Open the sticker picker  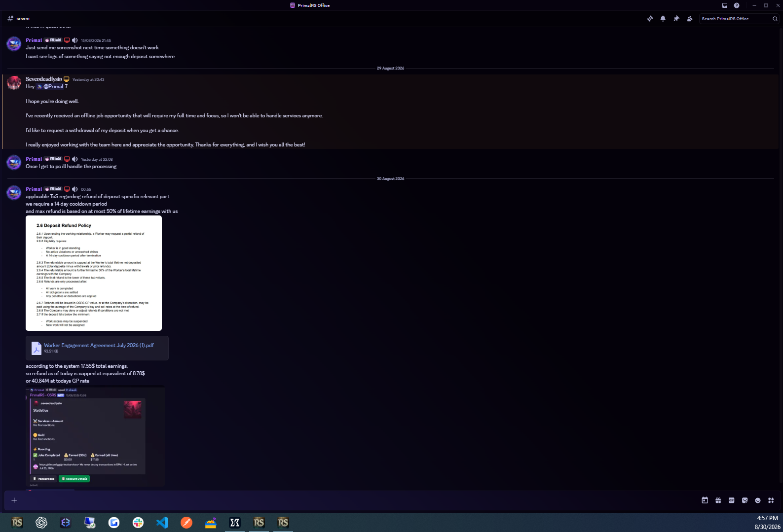[745, 500]
